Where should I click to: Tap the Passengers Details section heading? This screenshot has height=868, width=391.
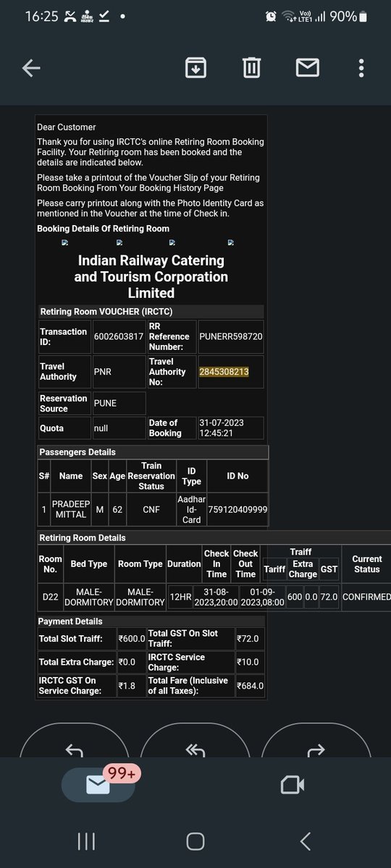[x=77, y=452]
